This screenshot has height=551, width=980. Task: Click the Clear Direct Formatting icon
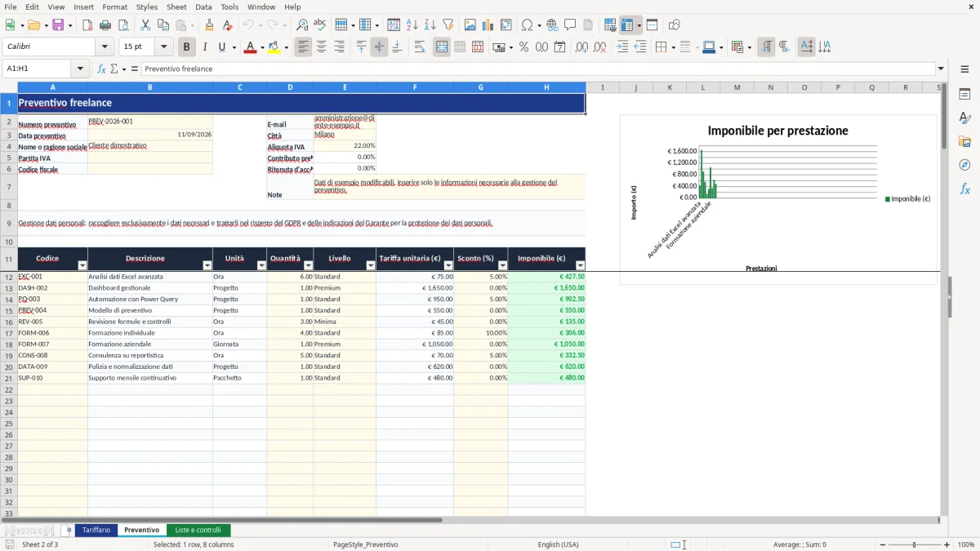228,25
